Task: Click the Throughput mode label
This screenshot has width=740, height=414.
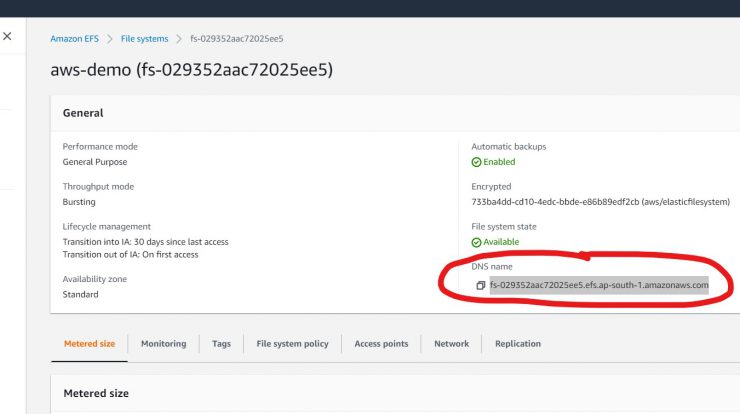Action: (x=98, y=186)
